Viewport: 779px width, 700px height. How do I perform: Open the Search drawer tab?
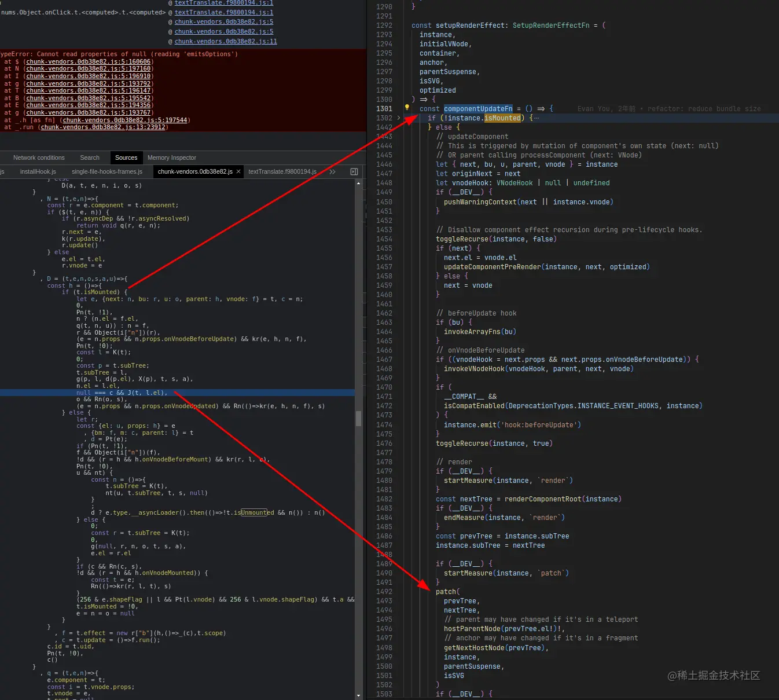coord(90,157)
